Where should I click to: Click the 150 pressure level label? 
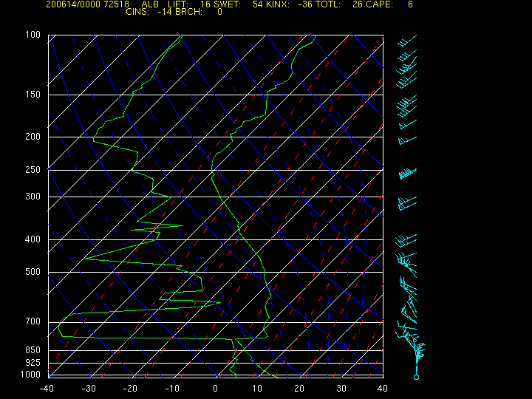tap(33, 95)
